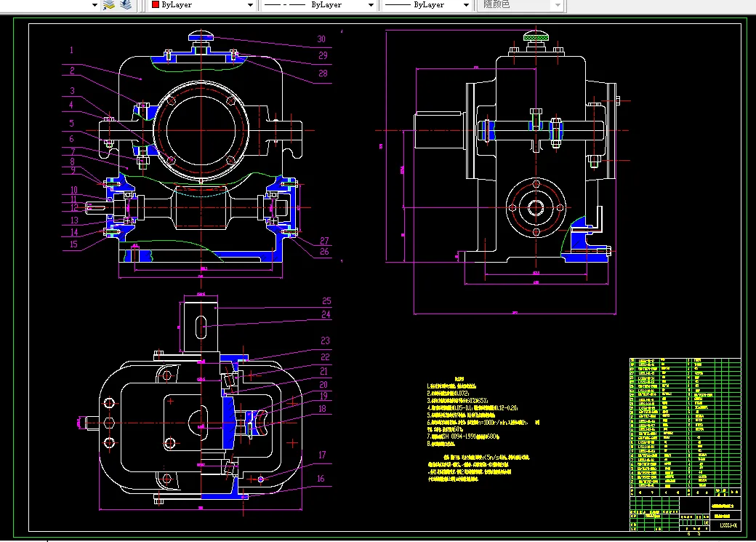Select the callout "26"
Screen dimensions: 756x542
coord(324,252)
